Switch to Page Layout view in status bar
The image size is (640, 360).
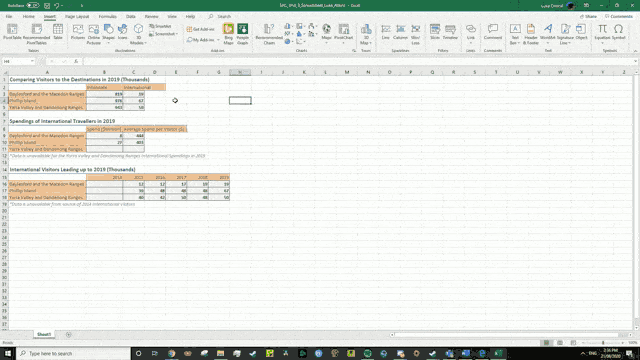560,343
